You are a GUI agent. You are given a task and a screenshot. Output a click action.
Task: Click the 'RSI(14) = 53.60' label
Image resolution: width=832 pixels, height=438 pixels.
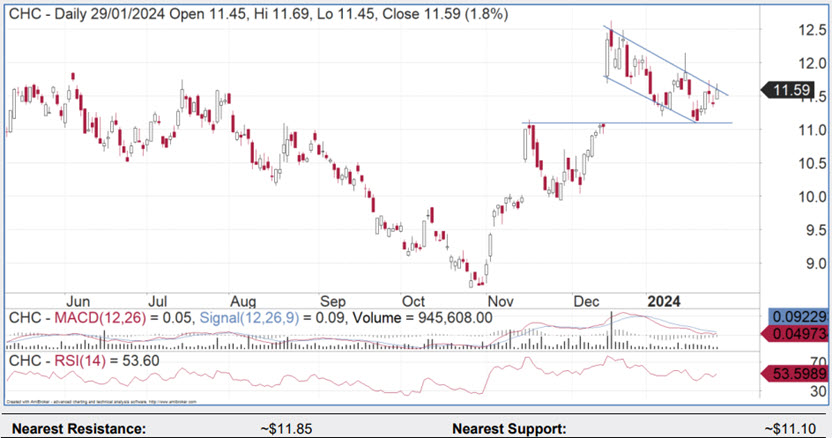tap(107, 361)
